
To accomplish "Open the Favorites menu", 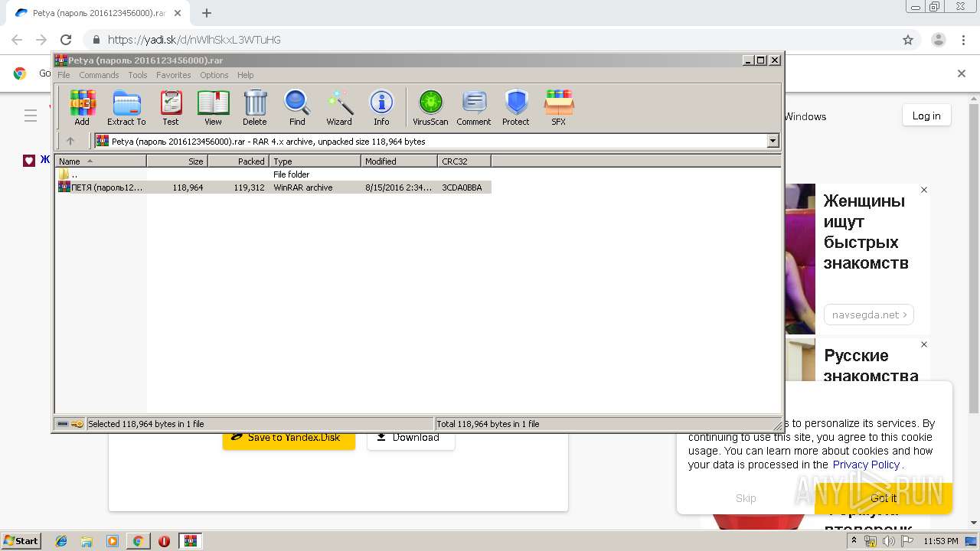I will 174,75.
